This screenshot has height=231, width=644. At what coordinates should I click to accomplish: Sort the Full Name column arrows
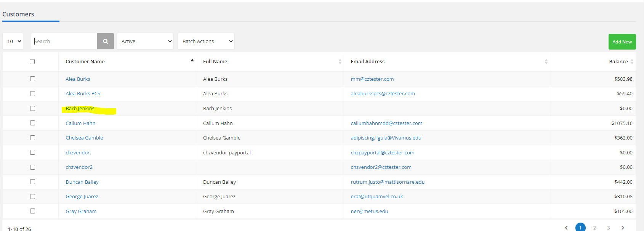tap(340, 61)
